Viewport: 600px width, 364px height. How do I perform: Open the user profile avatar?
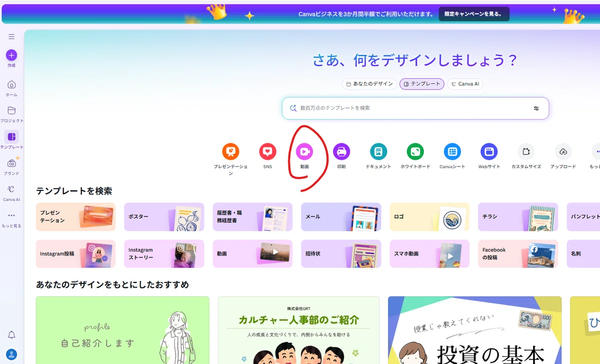11,355
